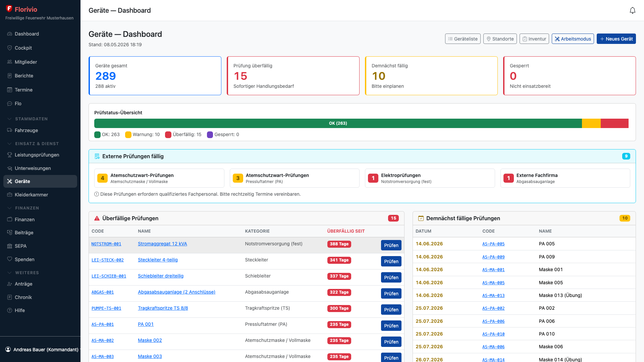Viewport: 644px width, 362px height.
Task: Click the notification bell icon
Action: click(632, 10)
